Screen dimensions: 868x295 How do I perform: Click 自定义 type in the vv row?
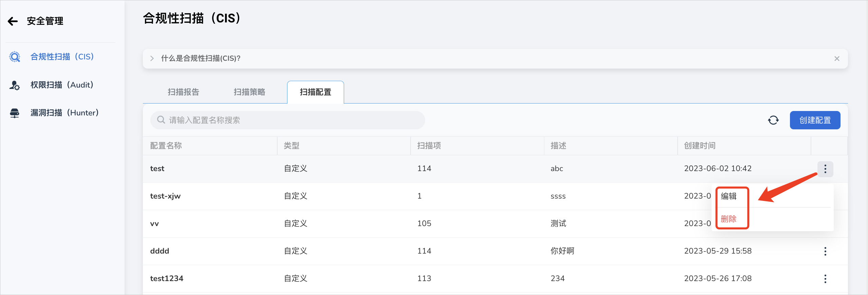296,223
